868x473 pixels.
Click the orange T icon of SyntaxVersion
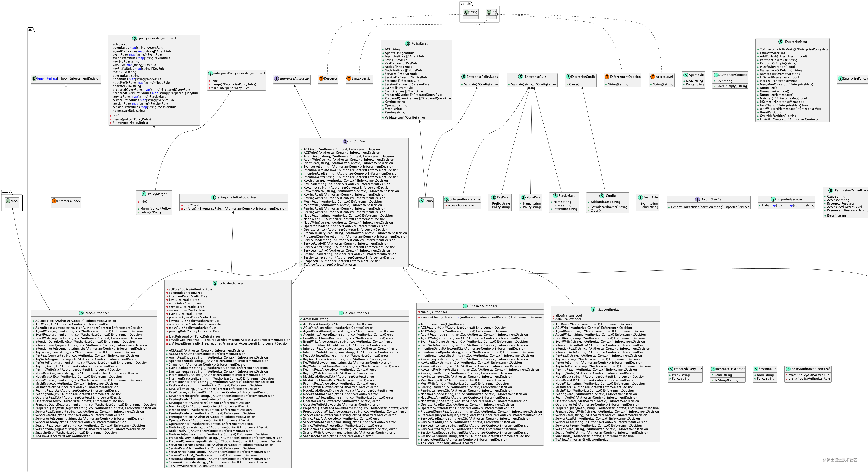(349, 79)
